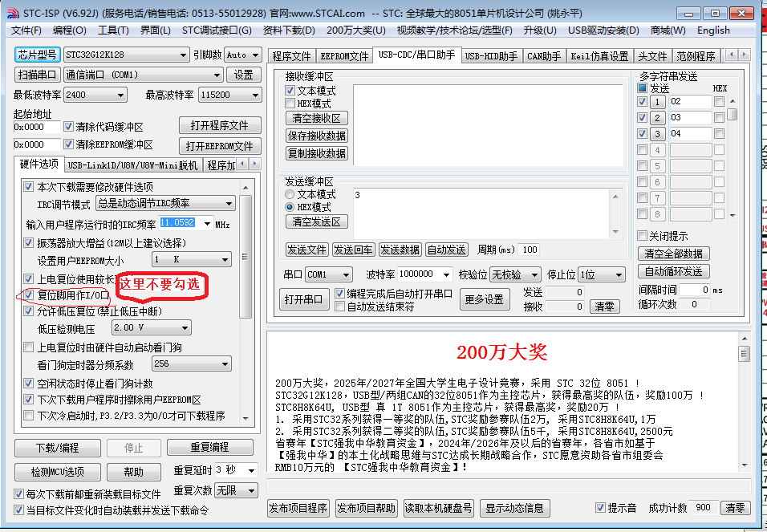The image size is (767, 532).
Task: Click 间隔时间 input field
Action: (x=694, y=290)
